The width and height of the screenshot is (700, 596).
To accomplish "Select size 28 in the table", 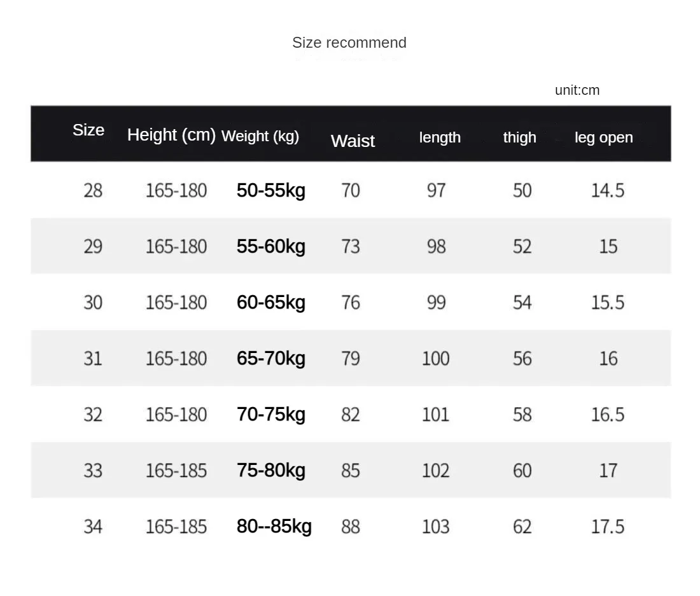I will click(x=93, y=190).
